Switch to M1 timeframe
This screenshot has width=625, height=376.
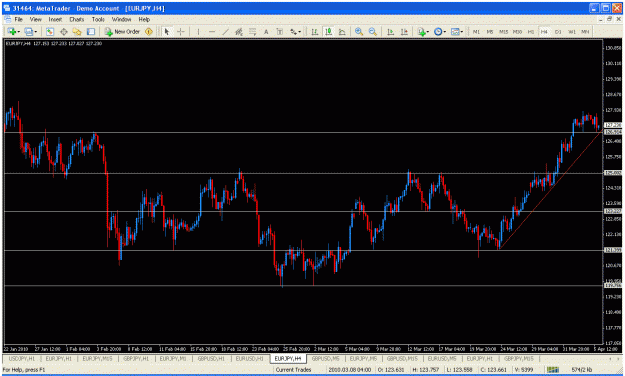476,31
